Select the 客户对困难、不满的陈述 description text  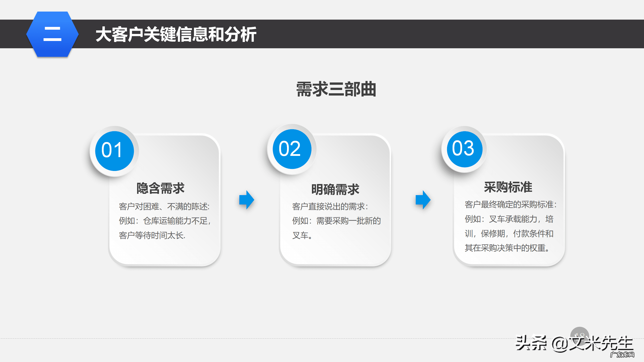[164, 206]
